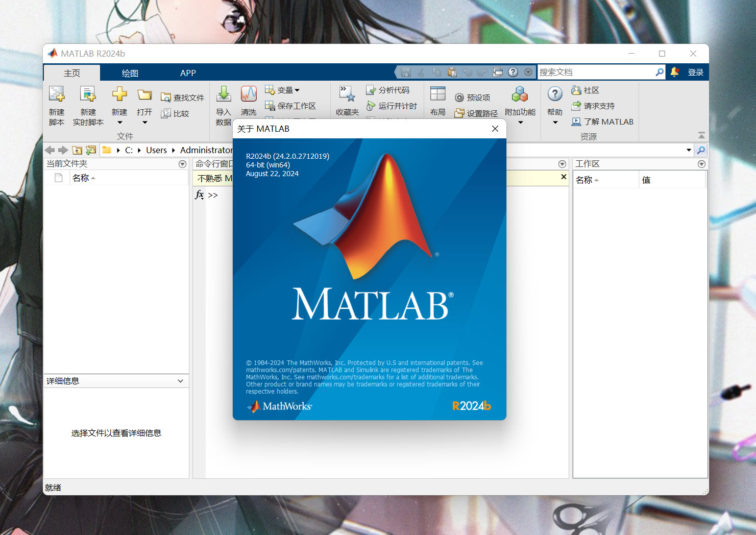Switch to the 绘图 Plots tab
Screen dimensions: 756x535
pos(130,73)
